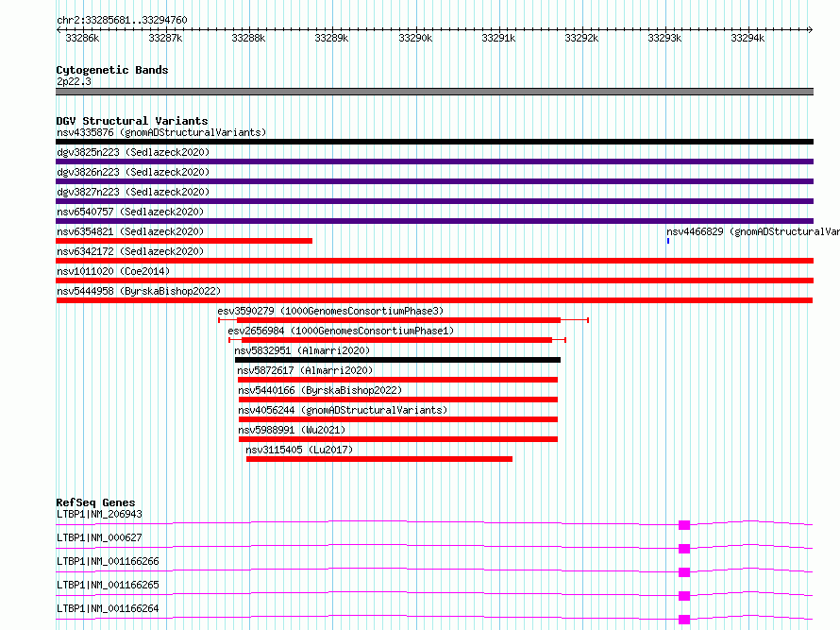Open variant nsv1011020 (Coe2014) label
The image size is (840, 630).
(x=113, y=271)
